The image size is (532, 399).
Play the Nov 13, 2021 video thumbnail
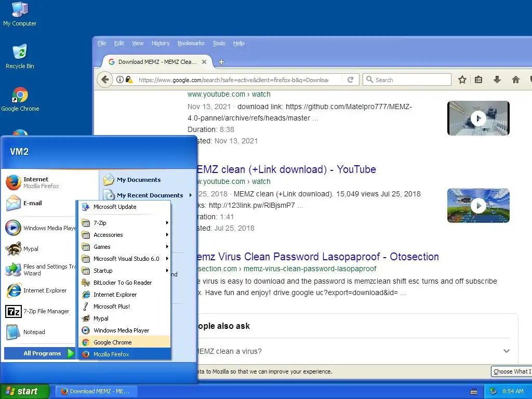(x=478, y=118)
